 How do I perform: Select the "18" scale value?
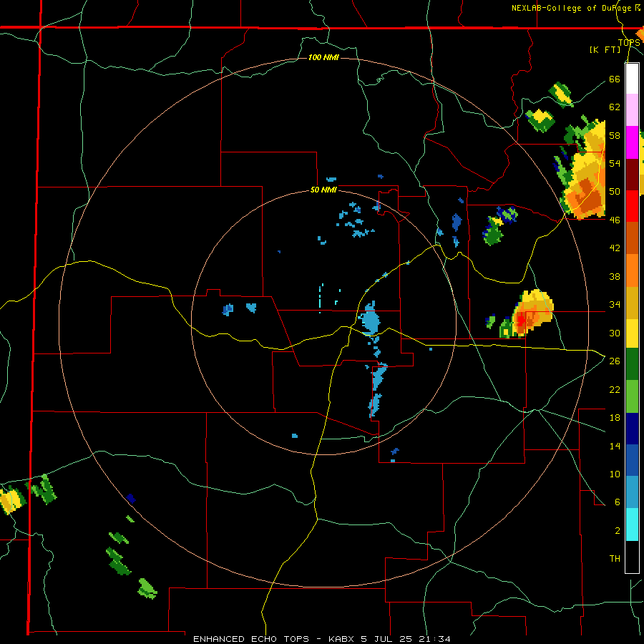pos(615,418)
